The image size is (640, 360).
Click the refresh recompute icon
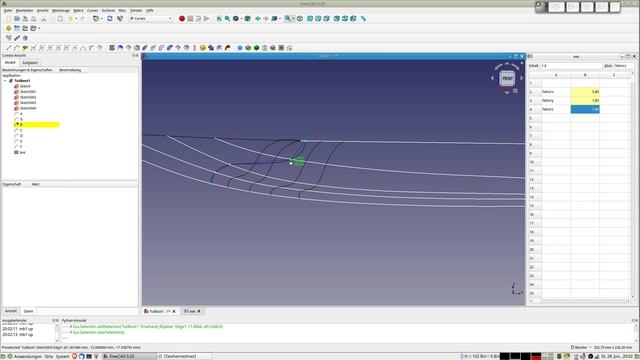110,18
